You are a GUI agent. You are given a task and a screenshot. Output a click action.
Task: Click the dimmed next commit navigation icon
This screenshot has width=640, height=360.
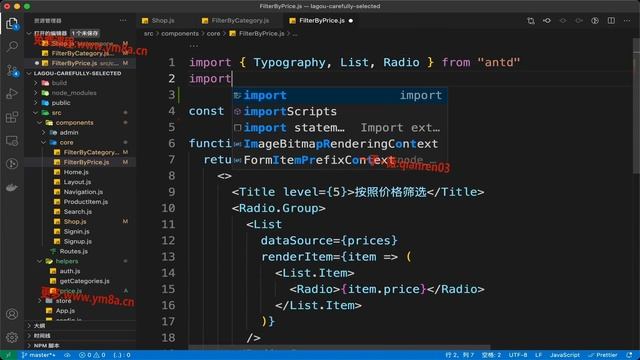tap(579, 20)
